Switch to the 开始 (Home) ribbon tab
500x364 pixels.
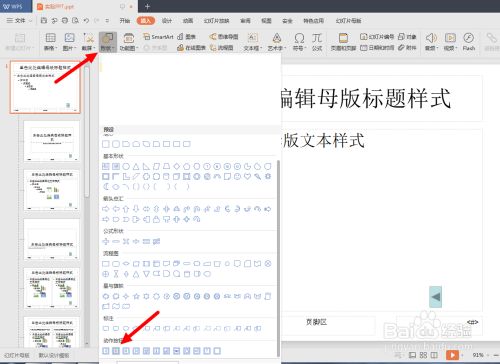[x=125, y=21]
